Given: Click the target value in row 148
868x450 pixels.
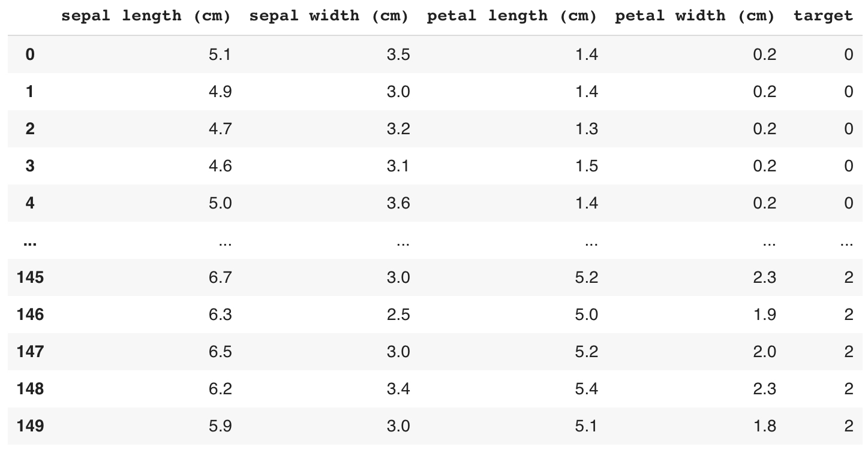Looking at the screenshot, I should [x=848, y=389].
